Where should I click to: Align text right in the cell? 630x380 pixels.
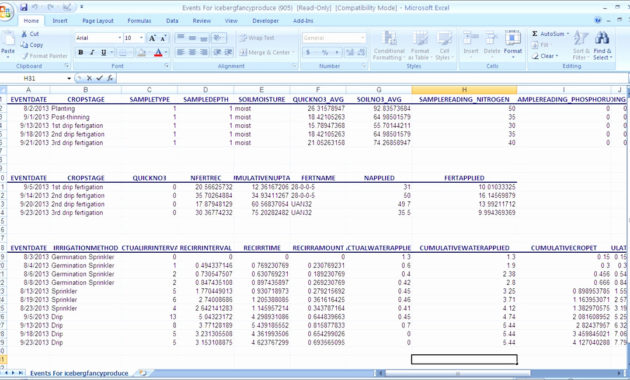(204, 52)
